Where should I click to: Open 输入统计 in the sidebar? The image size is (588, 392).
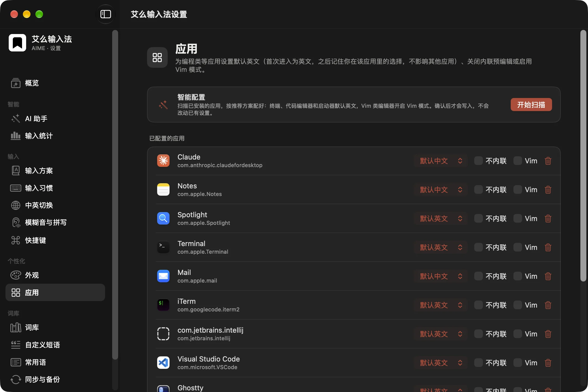55,136
